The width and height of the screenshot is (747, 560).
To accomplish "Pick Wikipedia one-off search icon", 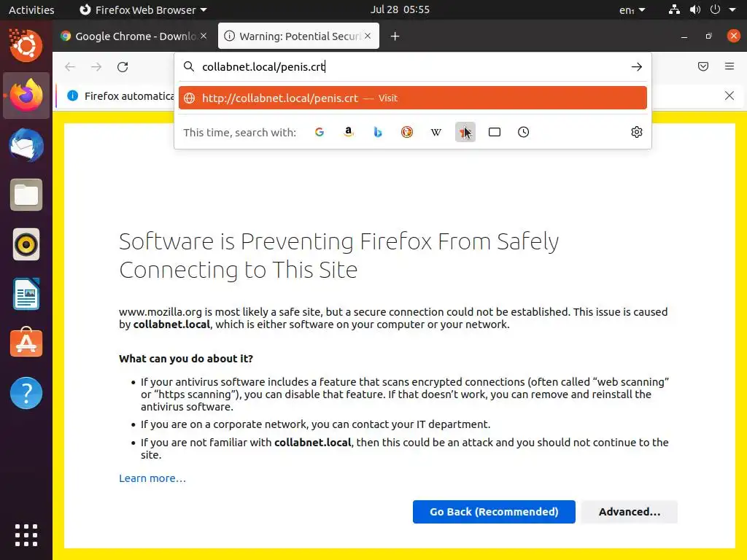I will click(x=436, y=132).
